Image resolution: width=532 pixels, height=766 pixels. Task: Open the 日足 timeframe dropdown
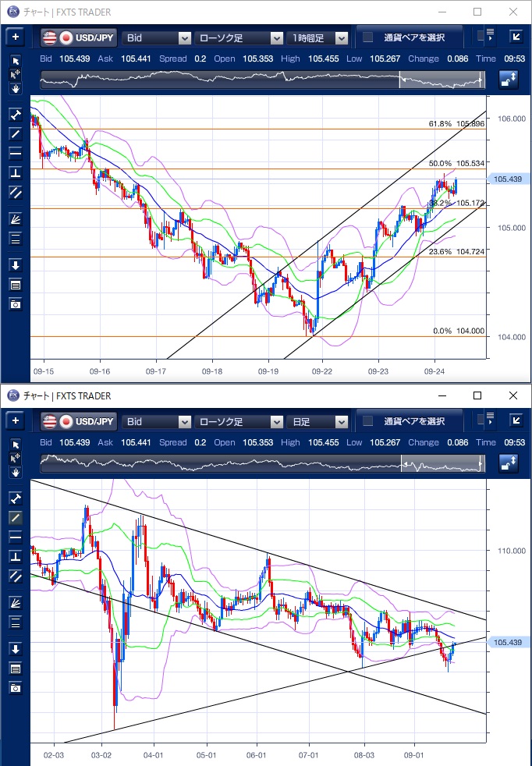pos(317,421)
